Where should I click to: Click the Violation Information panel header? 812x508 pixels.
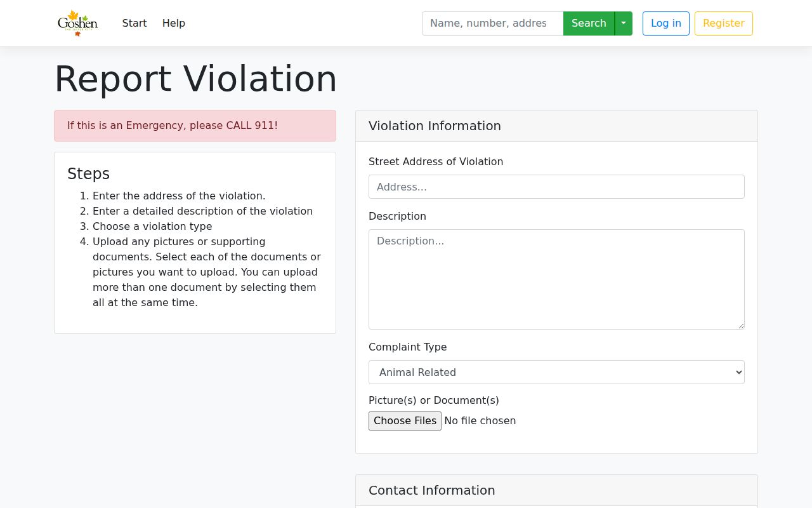click(x=556, y=126)
